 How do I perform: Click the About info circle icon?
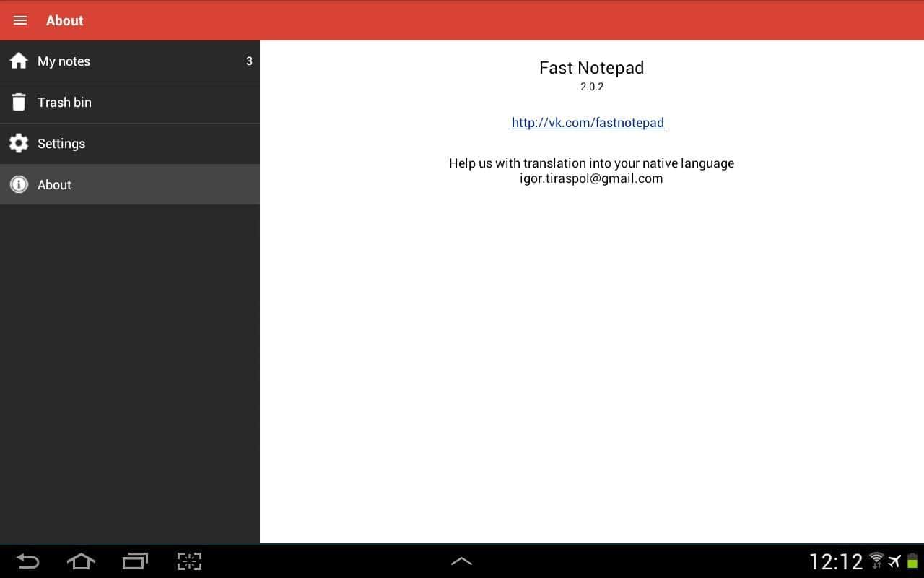(x=19, y=184)
